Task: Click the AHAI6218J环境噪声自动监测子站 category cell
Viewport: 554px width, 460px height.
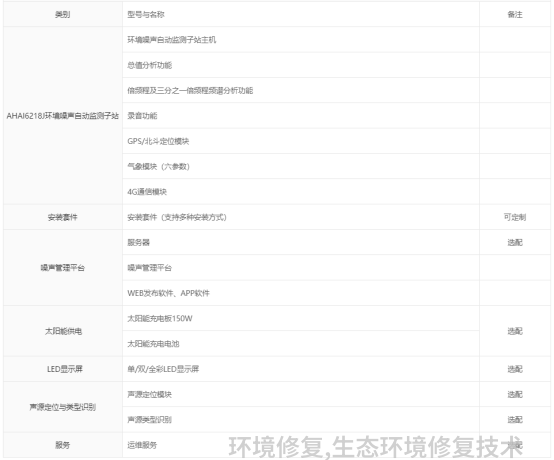Action: click(x=63, y=116)
